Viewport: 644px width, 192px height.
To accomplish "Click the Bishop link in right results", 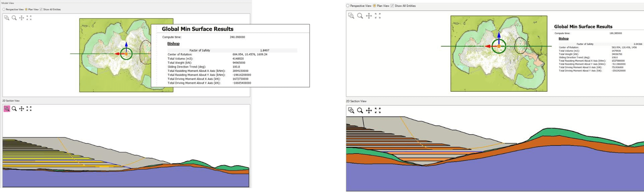I will [x=563, y=38].
